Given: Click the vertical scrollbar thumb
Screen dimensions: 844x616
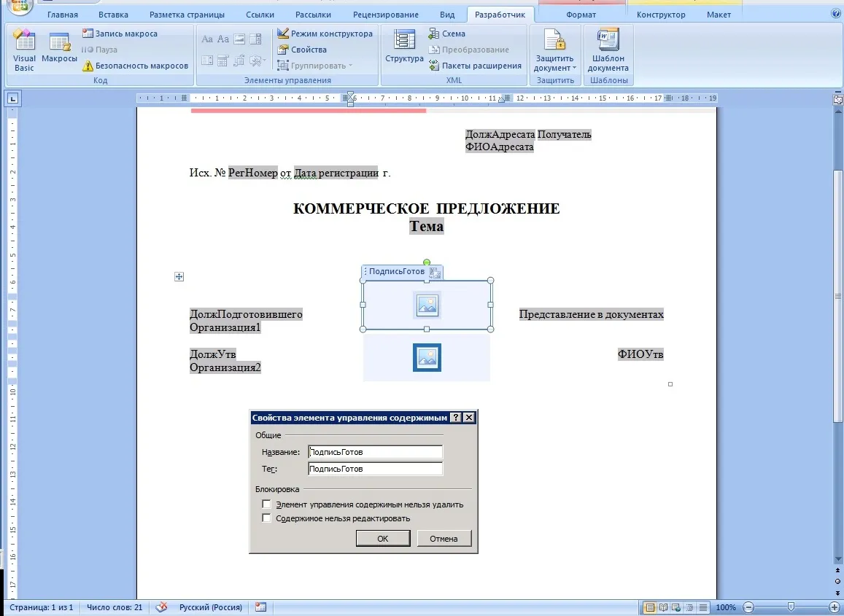Looking at the screenshot, I should (x=837, y=296).
